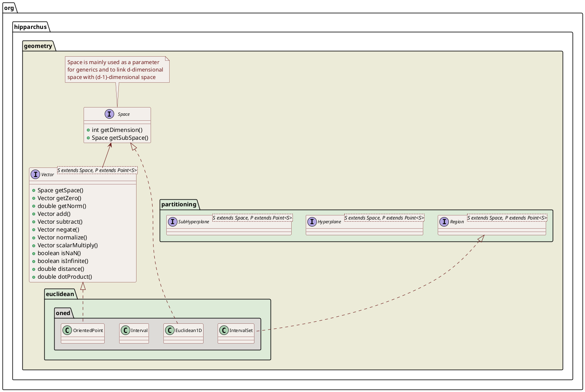This screenshot has width=585, height=392.
Task: Click the 'int getDimension()' method text
Action: click(117, 130)
